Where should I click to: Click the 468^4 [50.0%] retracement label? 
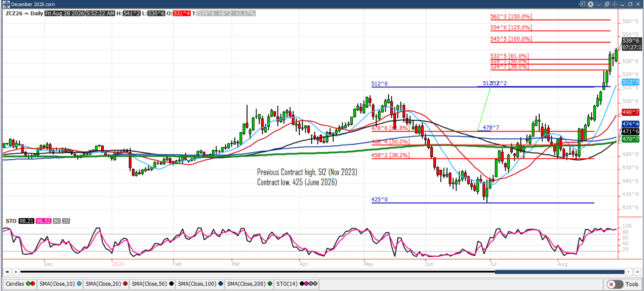391,141
